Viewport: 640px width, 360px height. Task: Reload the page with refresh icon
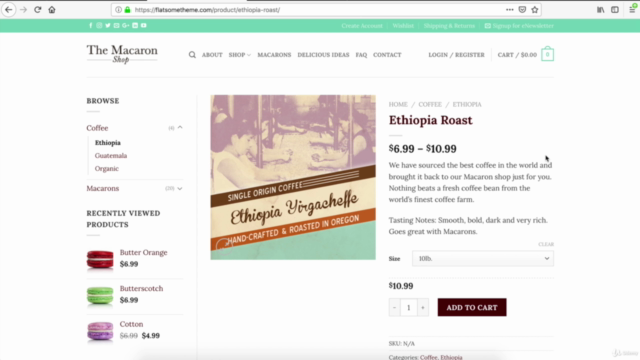[38, 9]
